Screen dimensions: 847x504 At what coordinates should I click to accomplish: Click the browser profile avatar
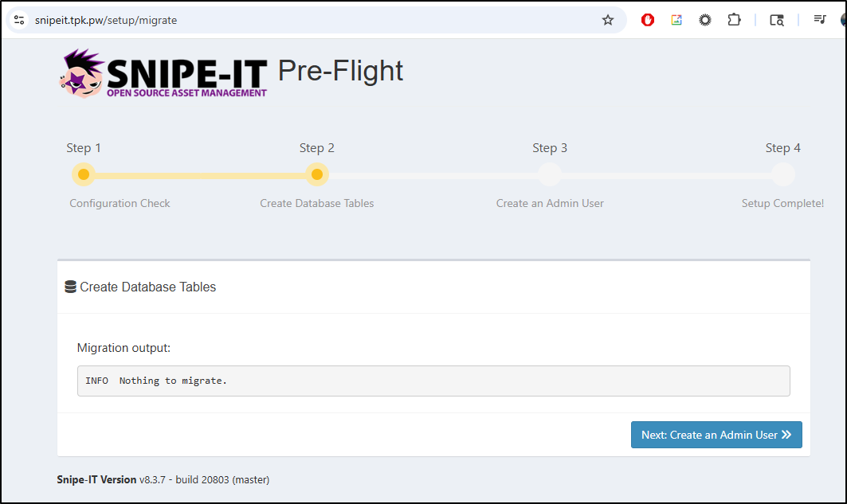tap(843, 20)
